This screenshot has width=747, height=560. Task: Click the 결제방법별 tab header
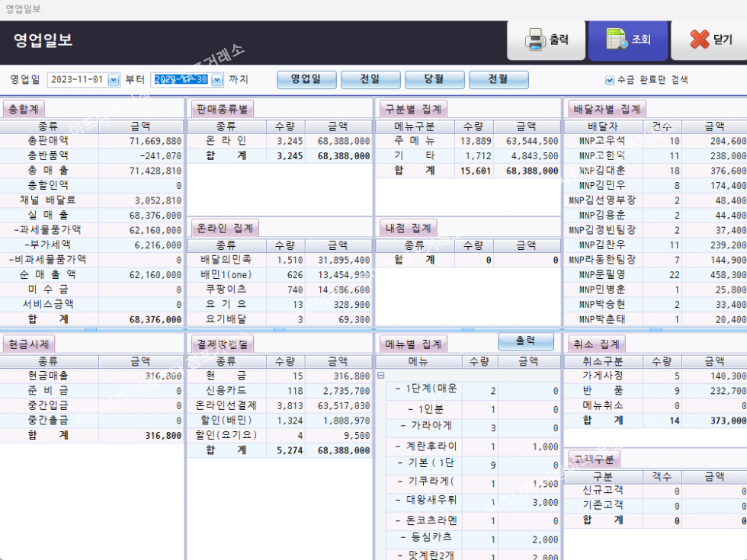click(x=221, y=344)
